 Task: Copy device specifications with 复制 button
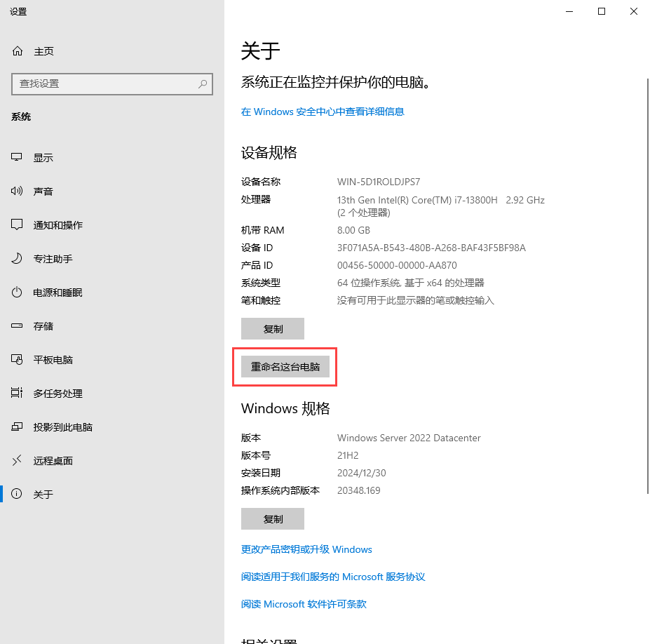coord(273,329)
